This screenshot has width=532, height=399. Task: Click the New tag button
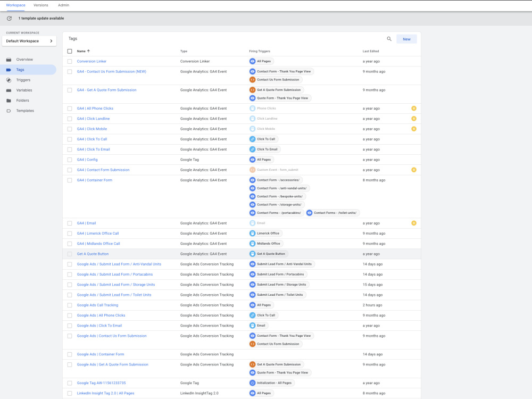(x=406, y=39)
